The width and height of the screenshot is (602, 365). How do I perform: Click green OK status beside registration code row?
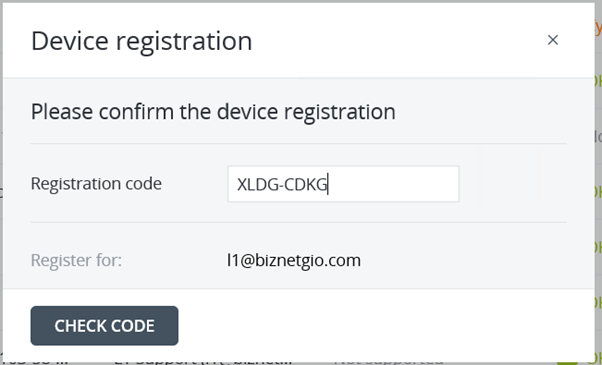pos(598,192)
